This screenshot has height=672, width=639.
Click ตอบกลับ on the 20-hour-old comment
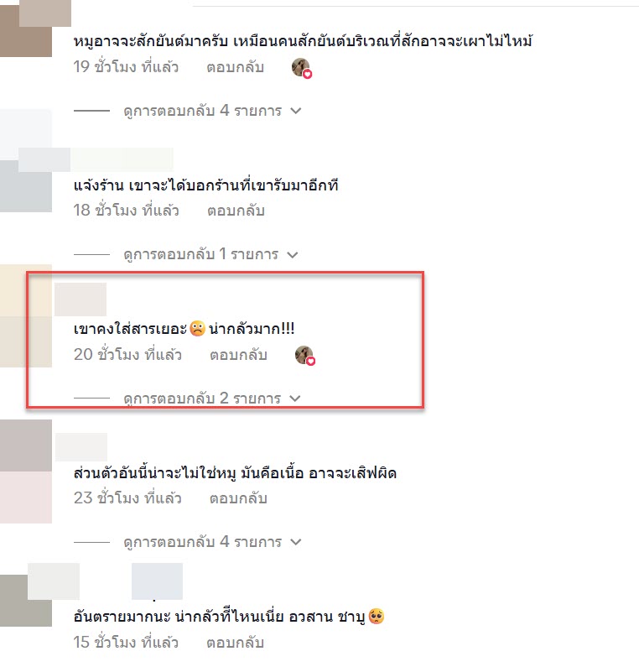tap(238, 355)
